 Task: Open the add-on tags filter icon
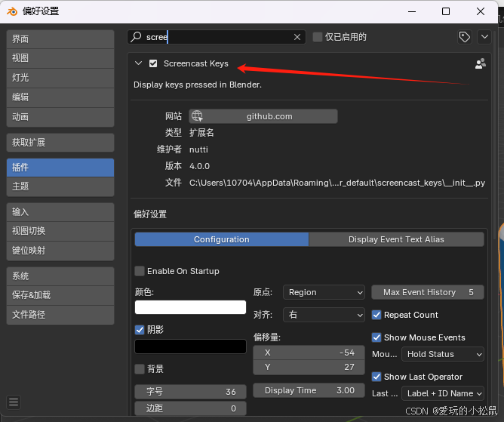(x=465, y=37)
